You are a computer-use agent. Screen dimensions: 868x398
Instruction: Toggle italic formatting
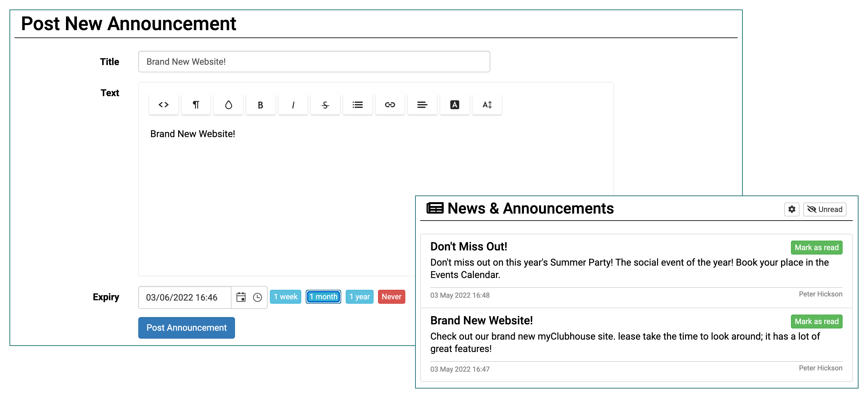(x=293, y=105)
